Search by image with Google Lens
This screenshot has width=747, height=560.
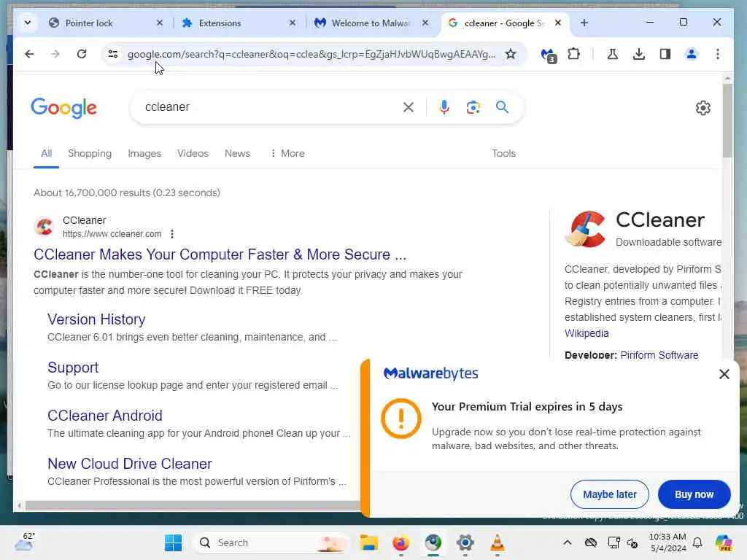click(x=473, y=107)
